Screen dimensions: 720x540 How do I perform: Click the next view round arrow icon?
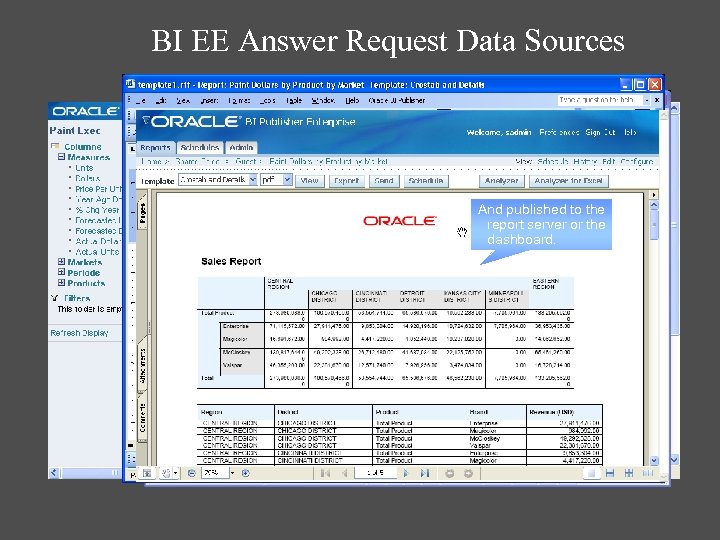[x=468, y=473]
